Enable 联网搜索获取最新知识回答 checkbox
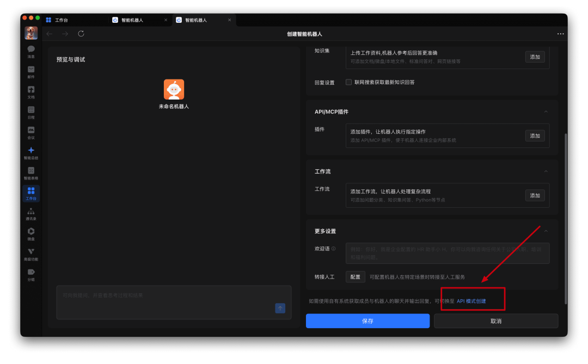 pos(348,82)
